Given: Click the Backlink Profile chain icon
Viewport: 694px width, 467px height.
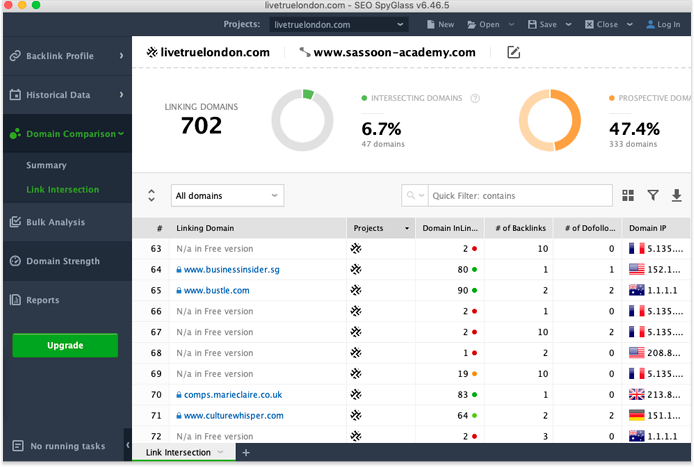Looking at the screenshot, I should (15, 56).
